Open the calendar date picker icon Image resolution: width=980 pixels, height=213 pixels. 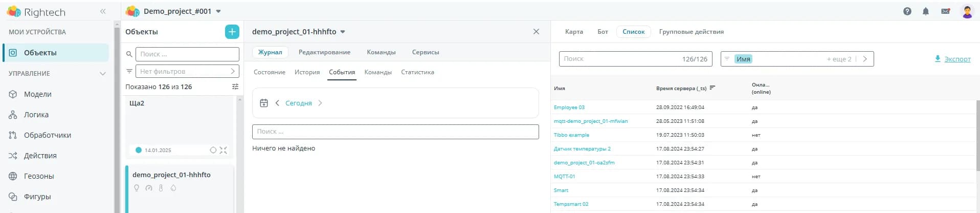click(264, 103)
